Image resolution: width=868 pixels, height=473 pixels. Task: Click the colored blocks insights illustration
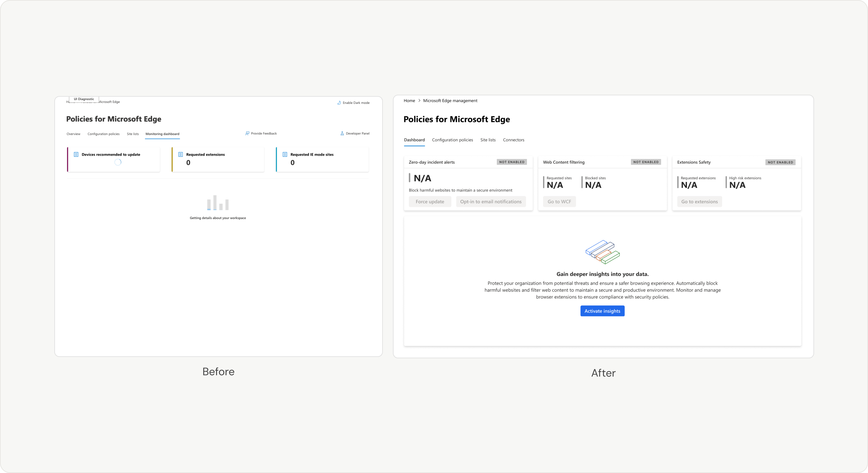click(x=602, y=252)
